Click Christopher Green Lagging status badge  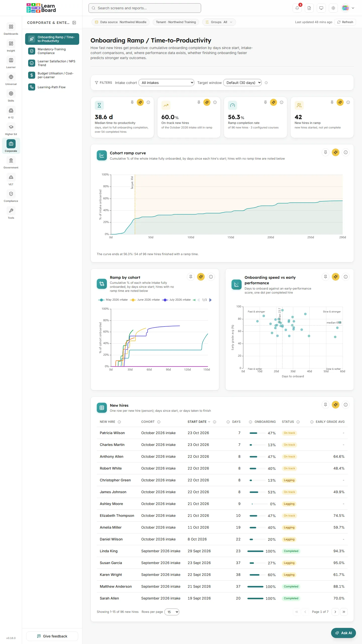[289, 480]
